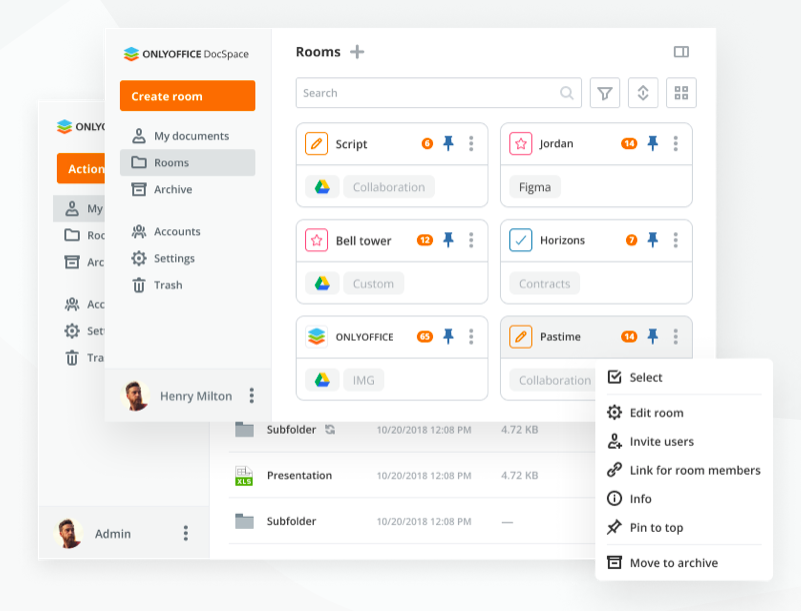Click the Bell tower room star icon
801x611 pixels.
[x=316, y=240]
